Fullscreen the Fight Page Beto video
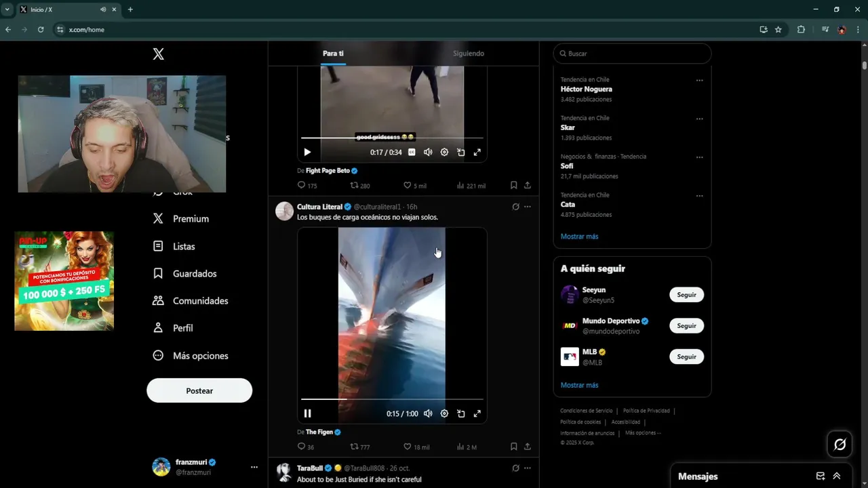The height and width of the screenshot is (488, 868). click(477, 152)
